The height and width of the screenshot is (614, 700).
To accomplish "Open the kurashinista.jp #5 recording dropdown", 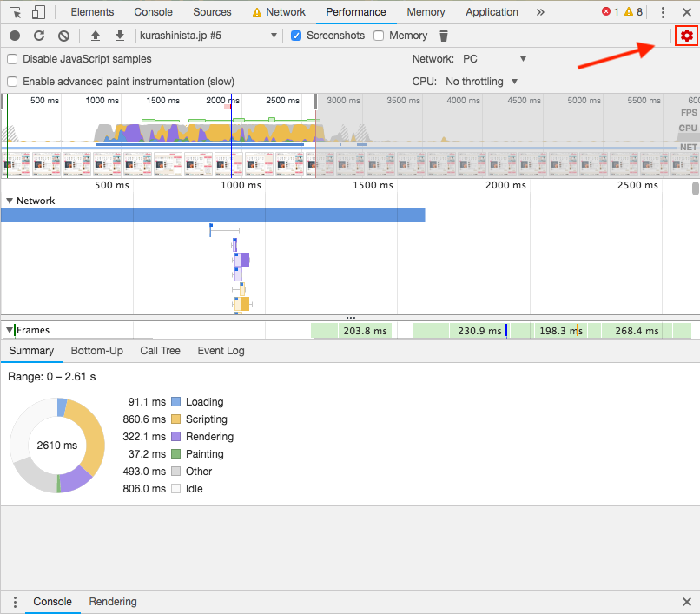I will [208, 36].
